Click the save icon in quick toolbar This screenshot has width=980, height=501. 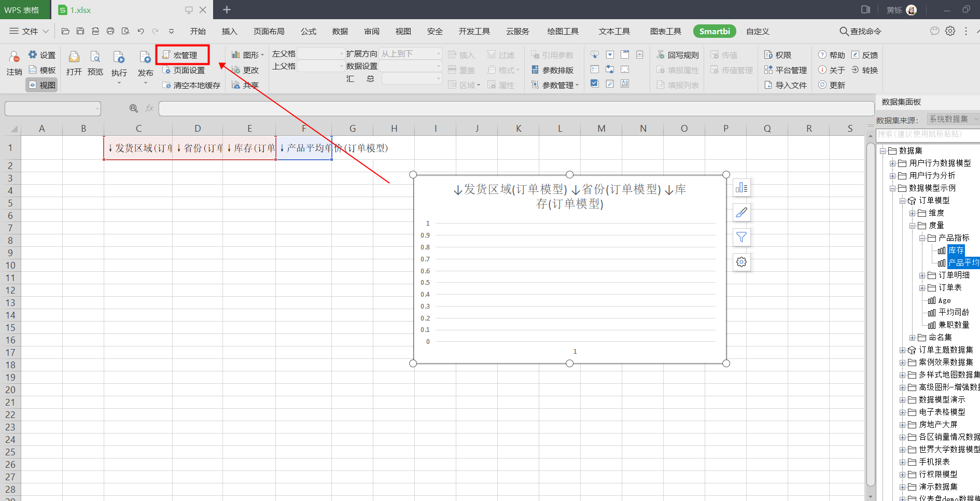[80, 31]
